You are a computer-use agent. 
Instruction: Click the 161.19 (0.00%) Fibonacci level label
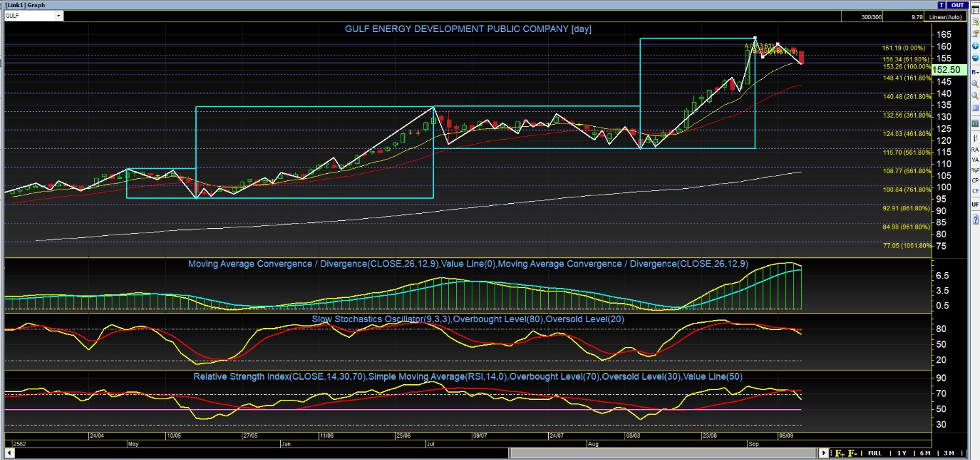[904, 48]
